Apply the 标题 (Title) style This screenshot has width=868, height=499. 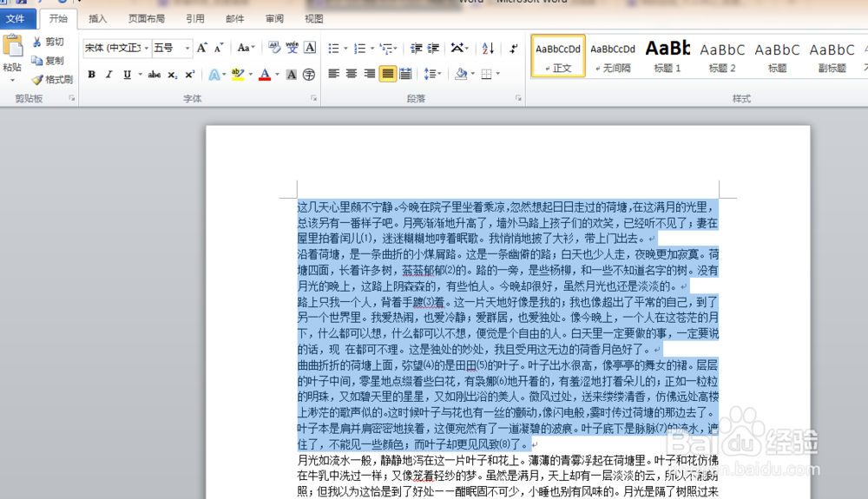click(x=777, y=56)
